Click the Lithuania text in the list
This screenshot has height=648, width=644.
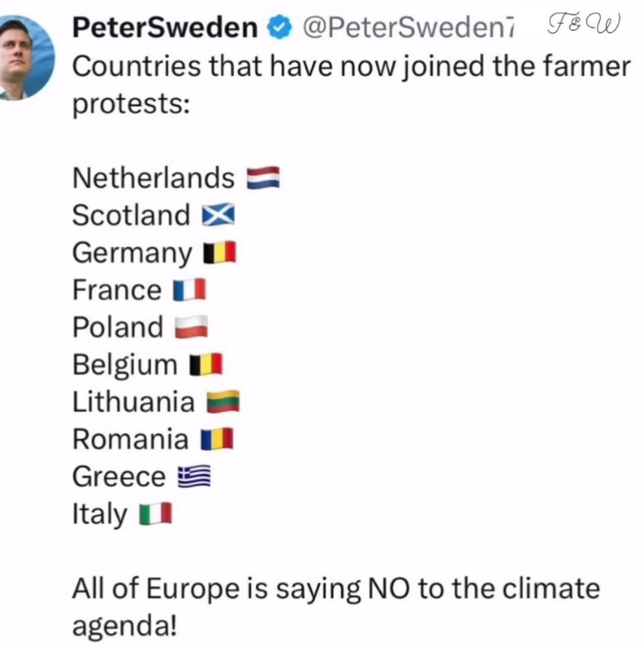[134, 402]
